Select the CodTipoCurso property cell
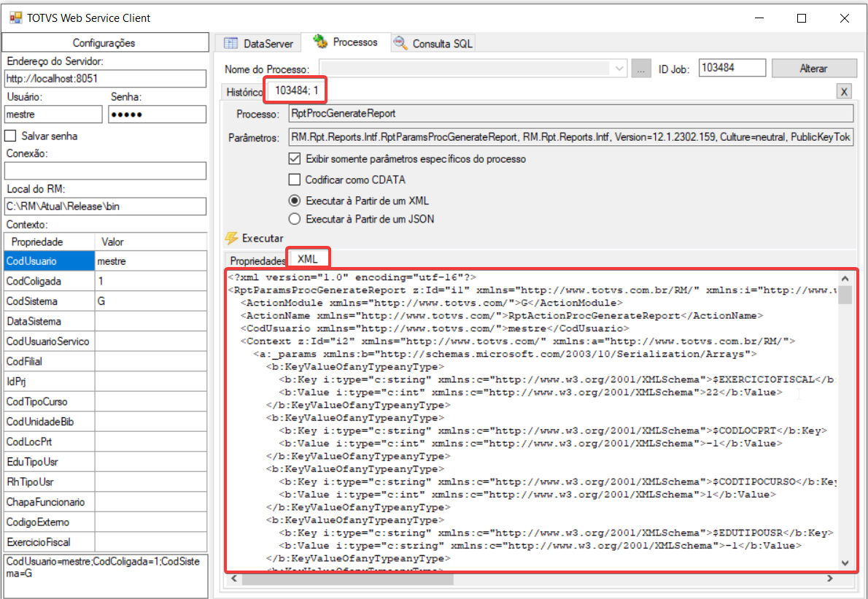Image resolution: width=868 pixels, height=599 pixels. point(50,401)
